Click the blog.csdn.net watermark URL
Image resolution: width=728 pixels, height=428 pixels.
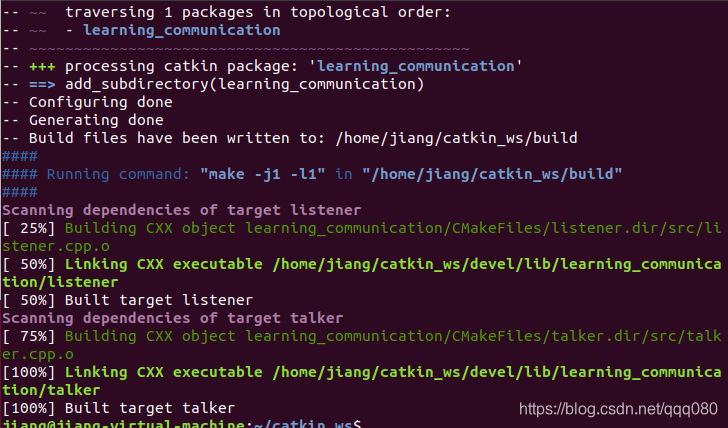pyautogui.click(x=618, y=409)
